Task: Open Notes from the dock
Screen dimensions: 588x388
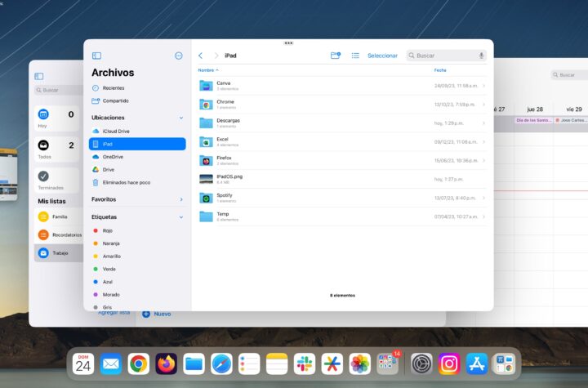Action: pyautogui.click(x=277, y=363)
